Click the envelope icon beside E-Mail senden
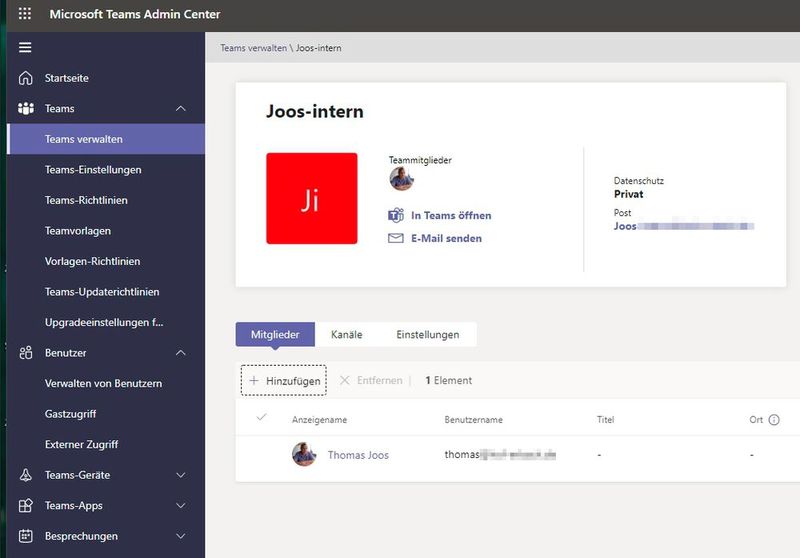This screenshot has height=558, width=800. tap(396, 238)
